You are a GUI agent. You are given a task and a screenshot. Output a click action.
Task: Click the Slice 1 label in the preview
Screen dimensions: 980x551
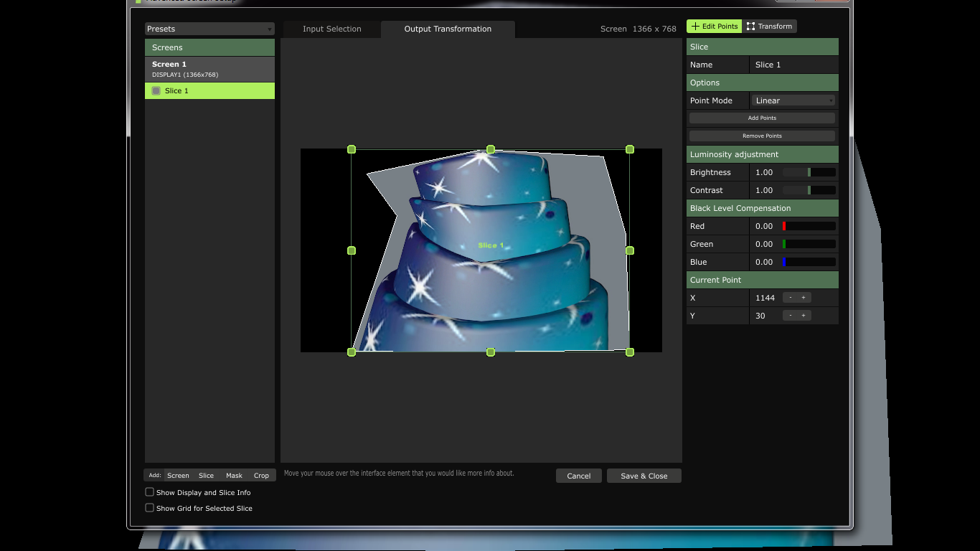tap(491, 245)
